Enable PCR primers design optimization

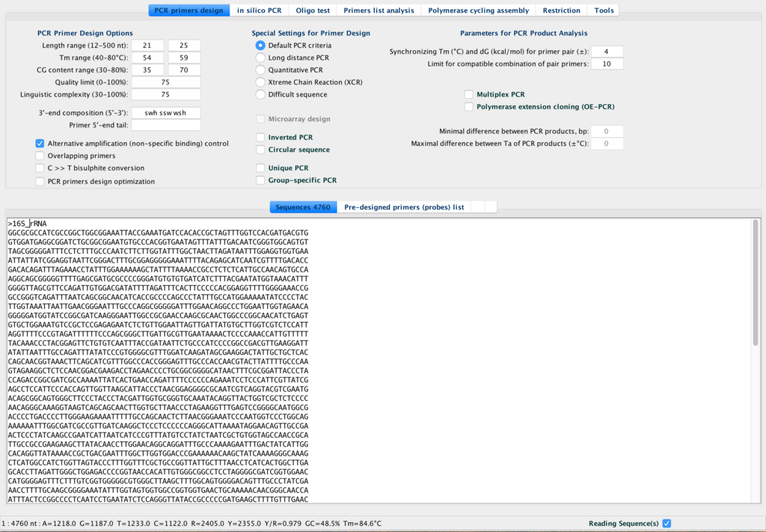pos(40,181)
